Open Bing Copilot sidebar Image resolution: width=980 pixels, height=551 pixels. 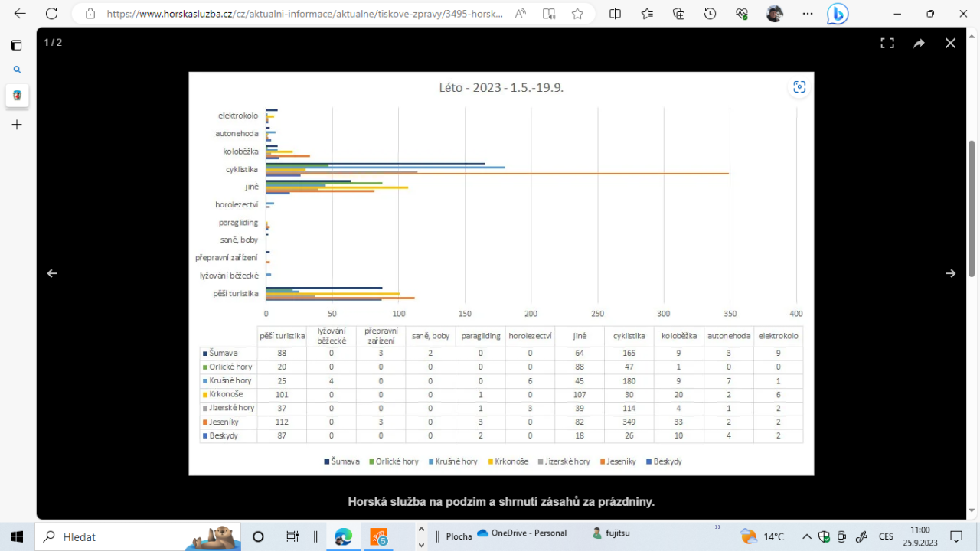(x=838, y=14)
